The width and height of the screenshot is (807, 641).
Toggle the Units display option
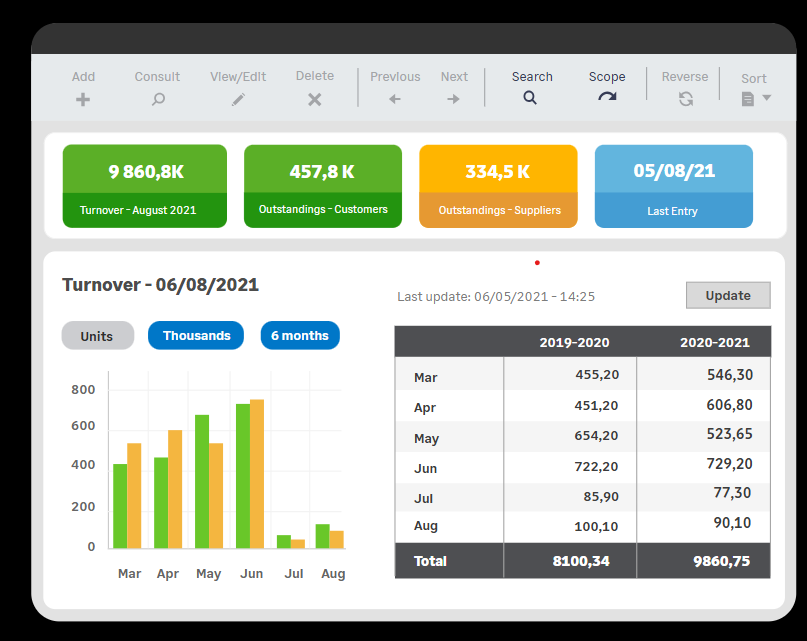(x=97, y=336)
